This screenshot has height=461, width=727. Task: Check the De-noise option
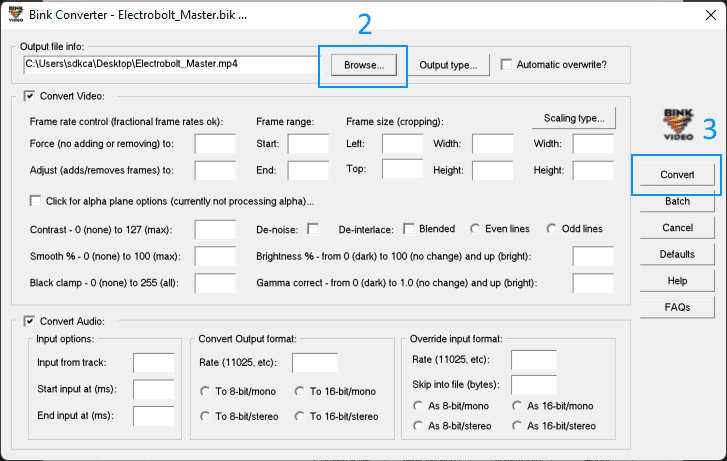click(x=313, y=229)
